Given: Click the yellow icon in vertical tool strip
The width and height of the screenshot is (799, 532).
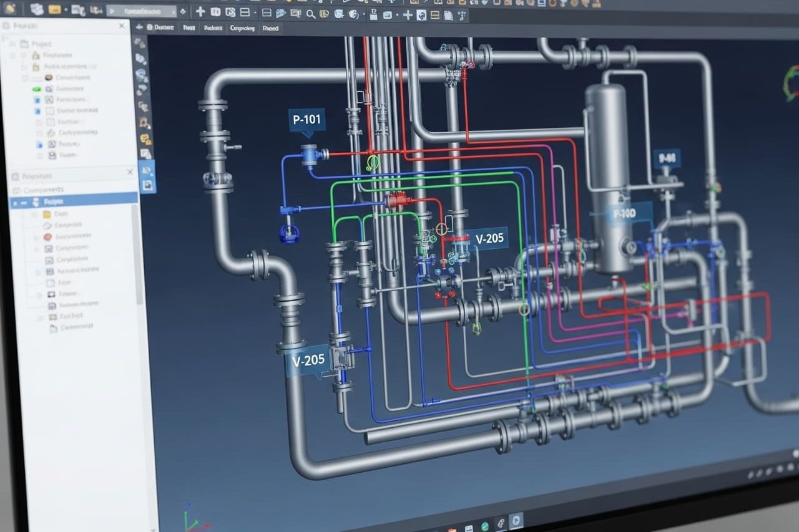Looking at the screenshot, I should coord(145,138).
